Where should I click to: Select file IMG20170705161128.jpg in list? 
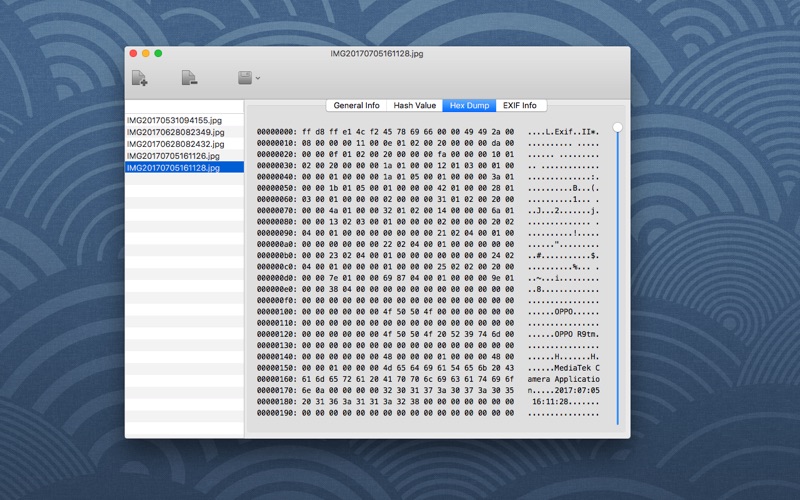point(184,167)
